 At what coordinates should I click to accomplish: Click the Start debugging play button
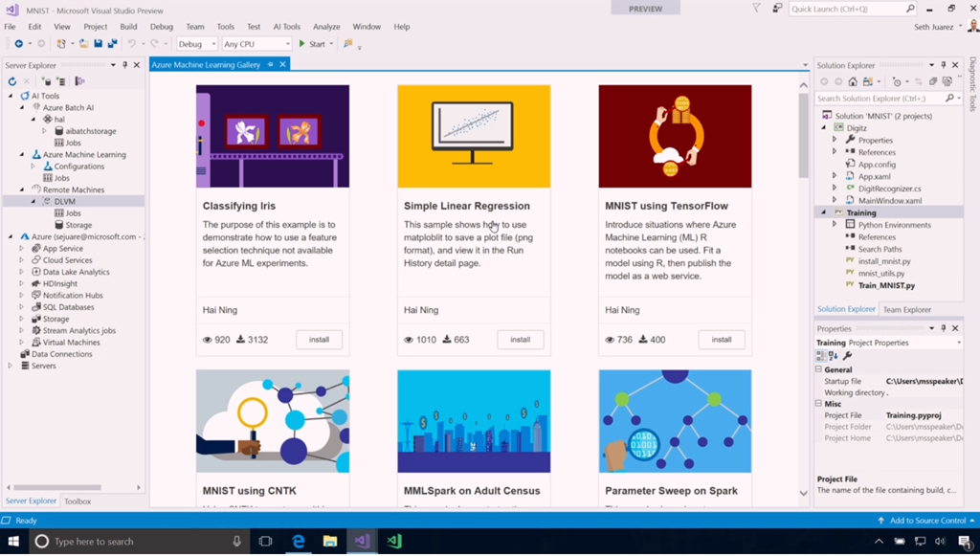coord(303,44)
